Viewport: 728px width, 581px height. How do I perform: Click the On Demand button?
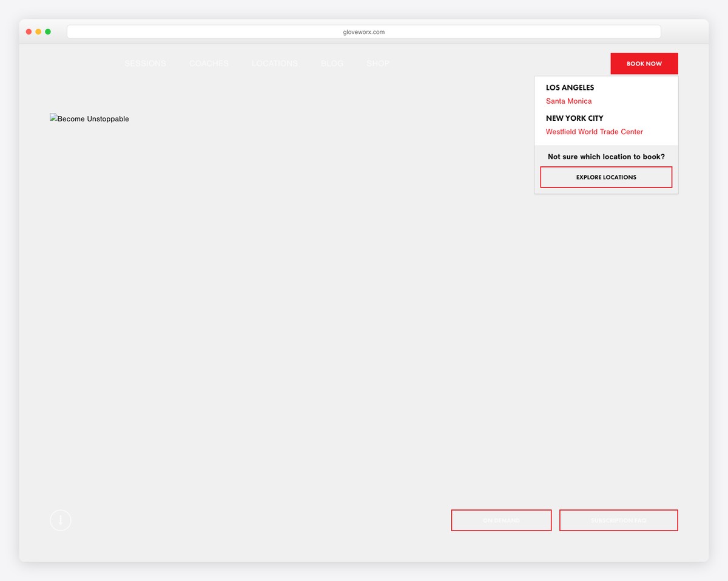pyautogui.click(x=501, y=520)
